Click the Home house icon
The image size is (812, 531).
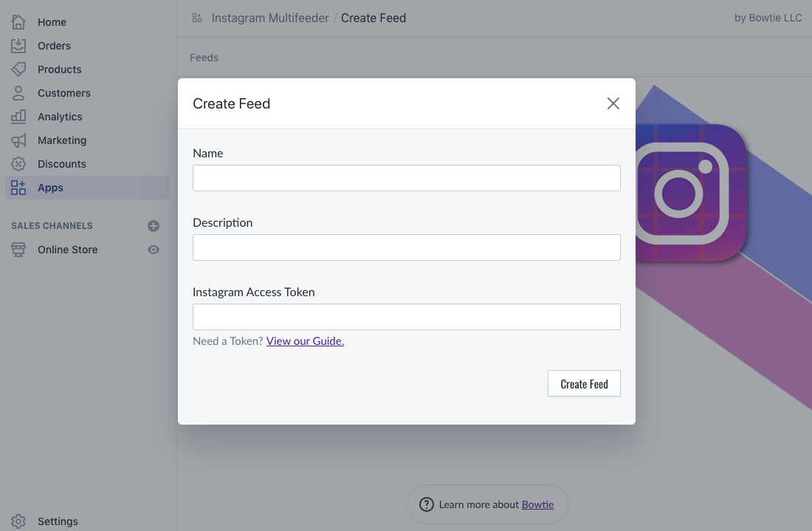[x=18, y=21]
